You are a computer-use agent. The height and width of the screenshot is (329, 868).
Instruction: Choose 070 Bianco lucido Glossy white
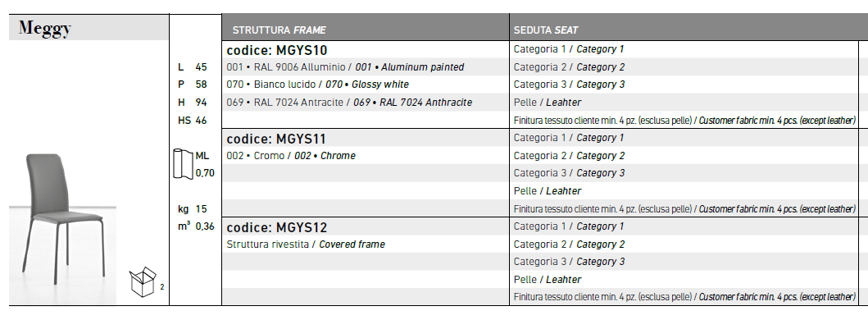click(318, 85)
